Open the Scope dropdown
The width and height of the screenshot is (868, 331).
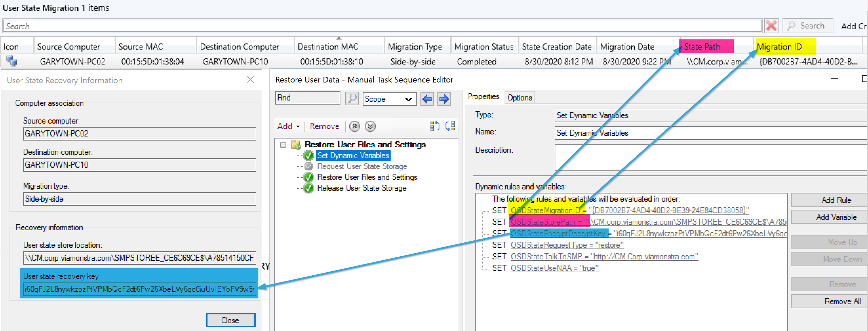point(389,99)
